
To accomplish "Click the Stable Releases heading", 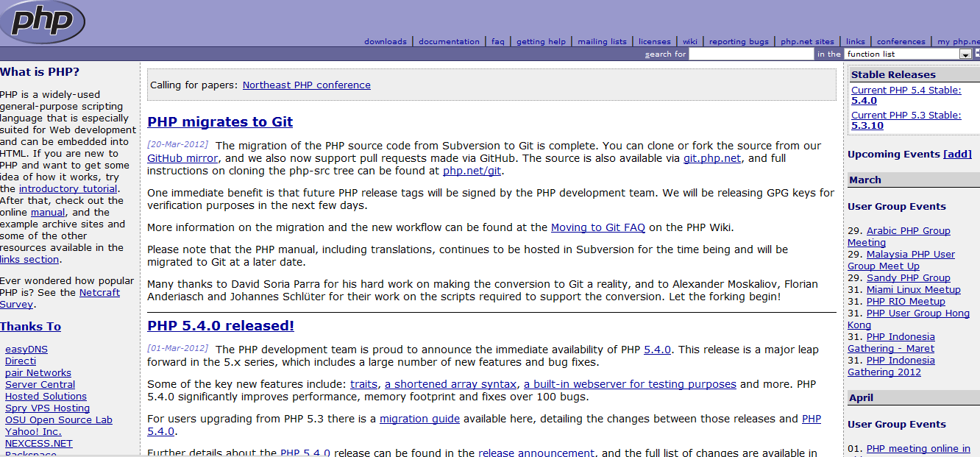I will tap(893, 75).
